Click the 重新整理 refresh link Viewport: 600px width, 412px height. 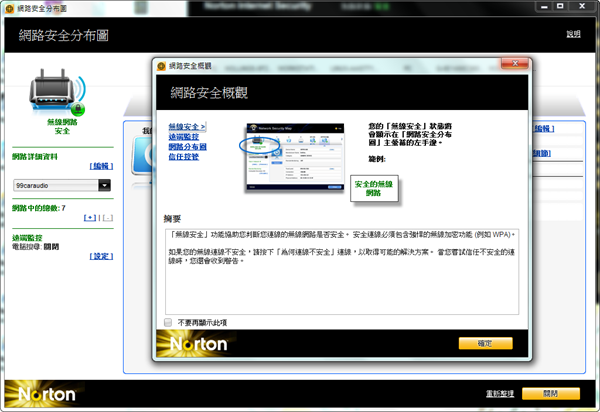tap(500, 393)
